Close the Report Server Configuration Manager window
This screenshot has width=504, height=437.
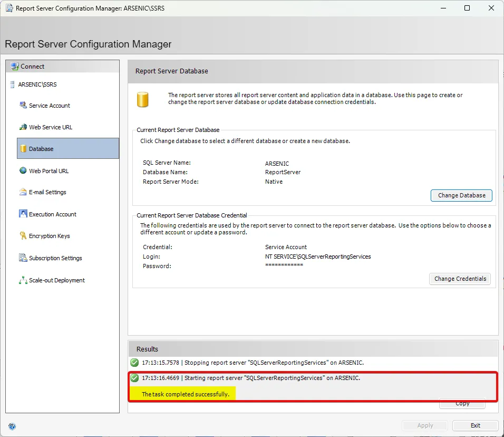[491, 8]
